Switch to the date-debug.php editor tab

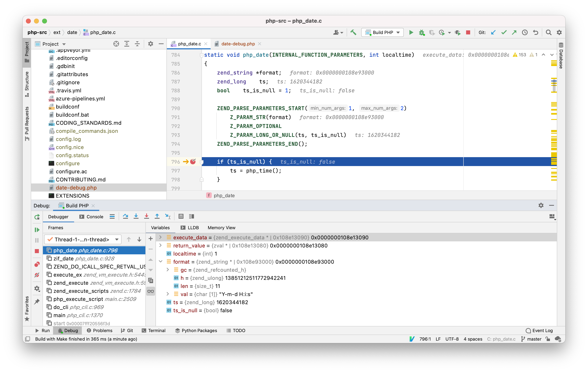238,44
